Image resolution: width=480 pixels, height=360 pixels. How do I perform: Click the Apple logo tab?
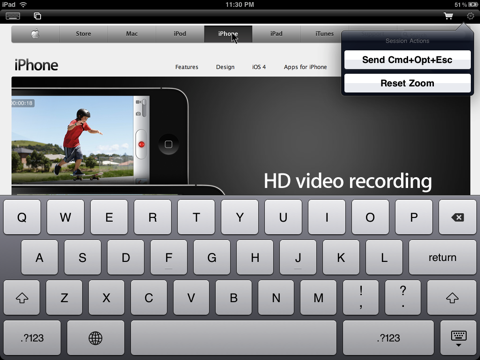pyautogui.click(x=35, y=34)
